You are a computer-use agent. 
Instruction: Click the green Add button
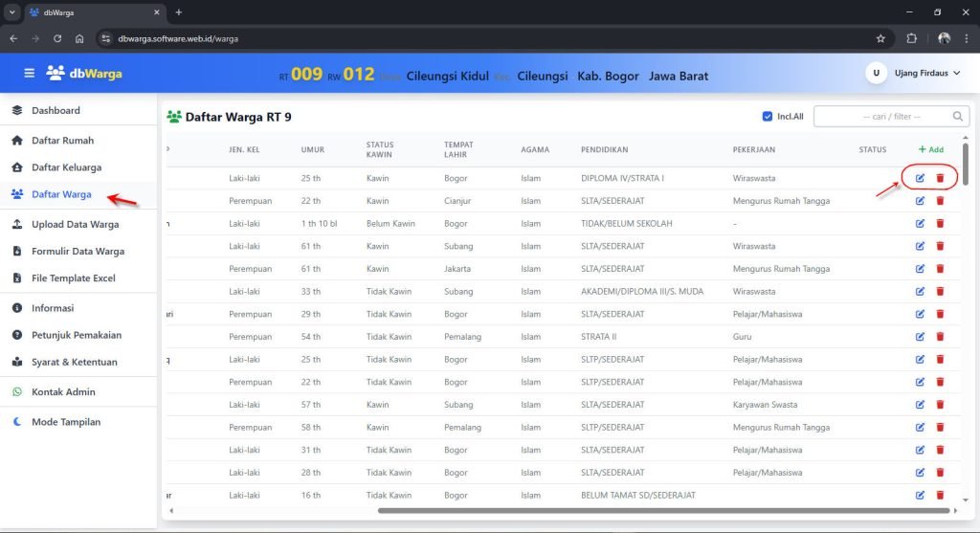tap(930, 149)
